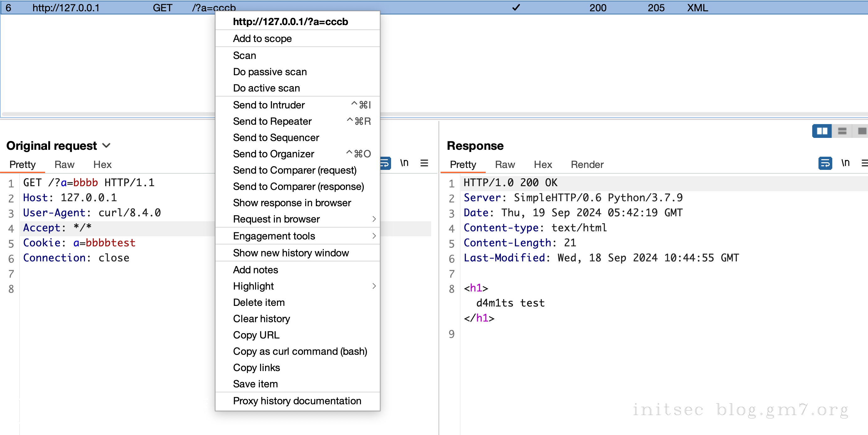Open response pane hamburger options menu
This screenshot has width=868, height=435.
[x=864, y=163]
